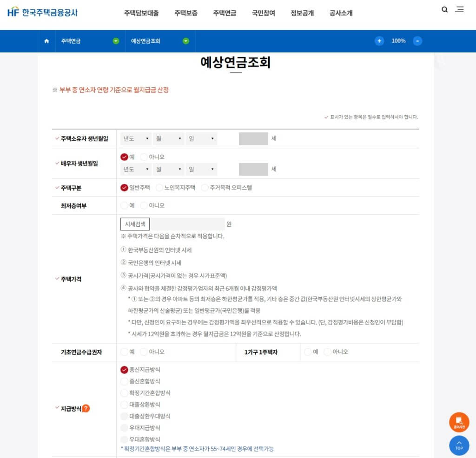Select 아니오 for 배우자 생년월일
The width and height of the screenshot is (476, 458).
click(x=143, y=157)
